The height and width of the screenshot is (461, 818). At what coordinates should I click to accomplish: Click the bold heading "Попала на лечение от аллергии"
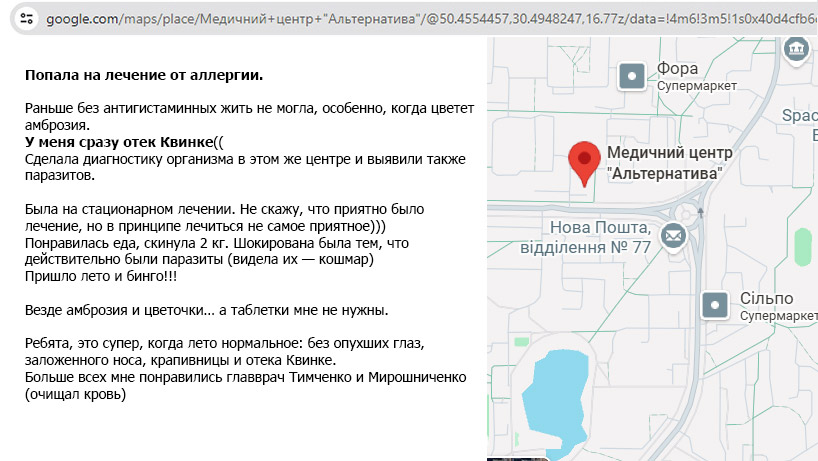point(144,75)
